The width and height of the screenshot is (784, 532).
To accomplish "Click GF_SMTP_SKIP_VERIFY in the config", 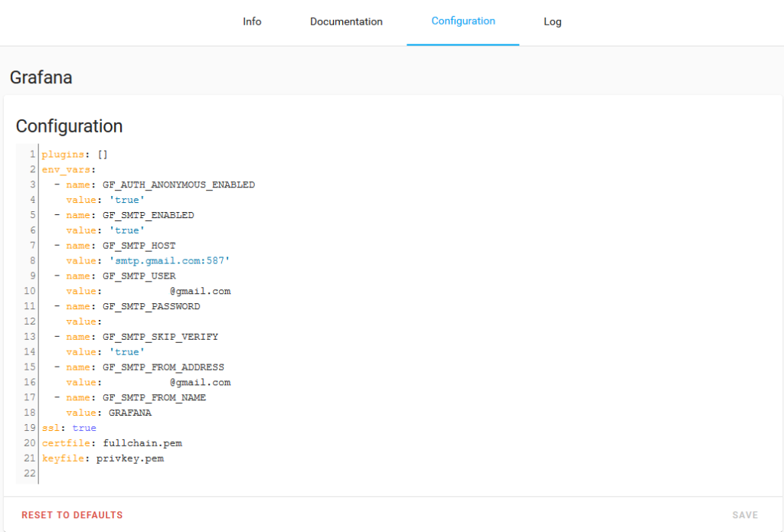I will pyautogui.click(x=161, y=337).
